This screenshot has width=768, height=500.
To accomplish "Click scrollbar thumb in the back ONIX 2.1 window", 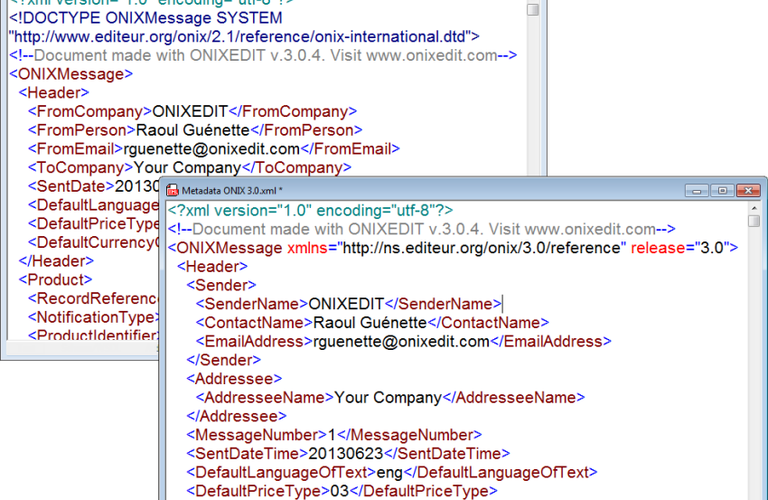I will 533,9.
